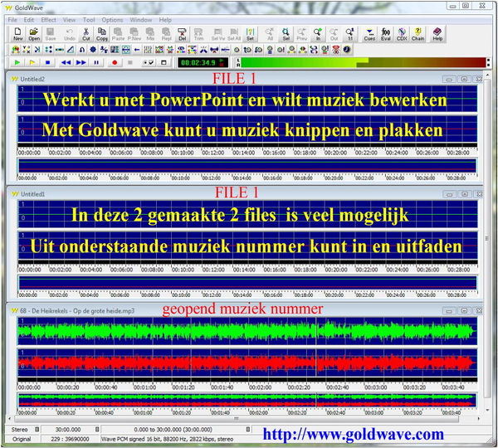The width and height of the screenshot is (498, 448).
Task: Click the New file toolbar icon
Action: 17,34
